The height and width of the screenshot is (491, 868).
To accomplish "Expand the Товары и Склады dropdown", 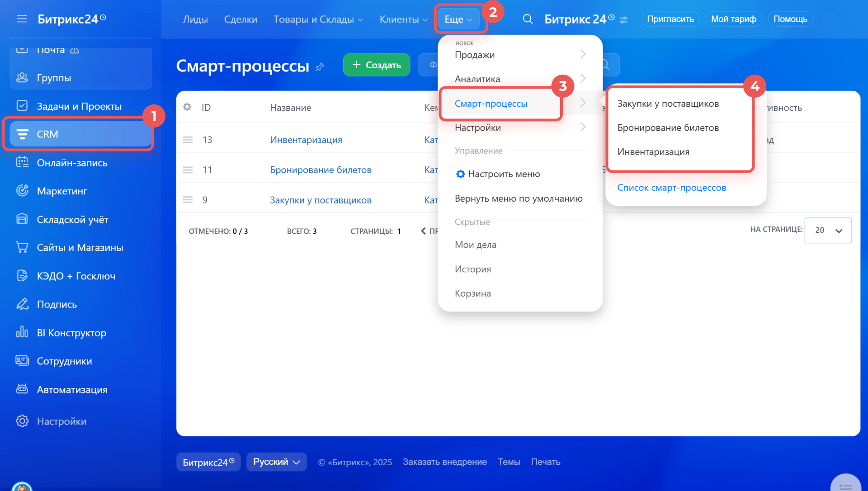I will [x=318, y=19].
